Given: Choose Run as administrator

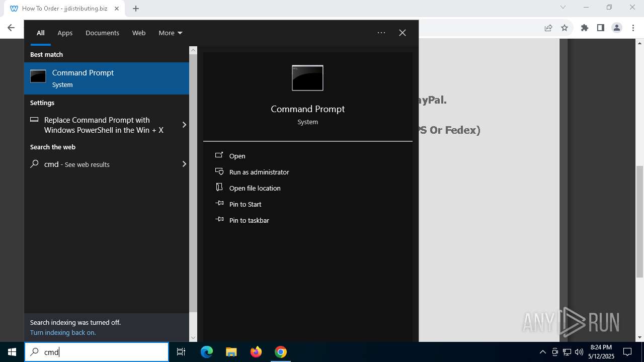Looking at the screenshot, I should click(259, 172).
